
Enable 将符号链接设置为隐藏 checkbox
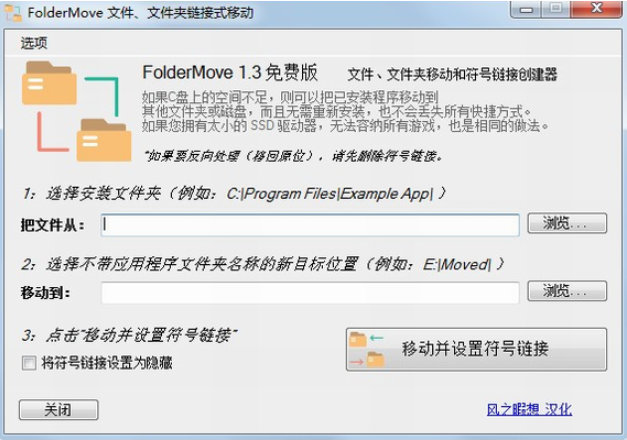coord(29,363)
